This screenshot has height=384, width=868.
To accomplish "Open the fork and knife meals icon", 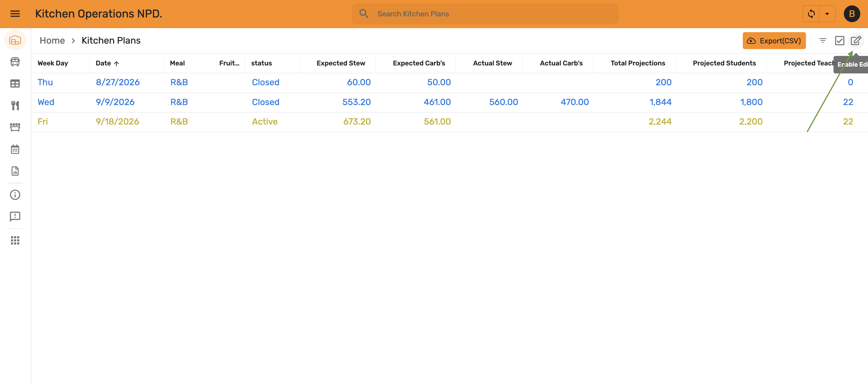I will (x=15, y=106).
